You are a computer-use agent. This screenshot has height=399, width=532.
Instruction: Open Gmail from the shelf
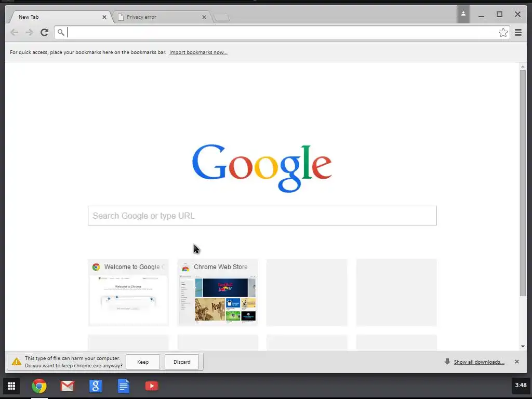(67, 386)
